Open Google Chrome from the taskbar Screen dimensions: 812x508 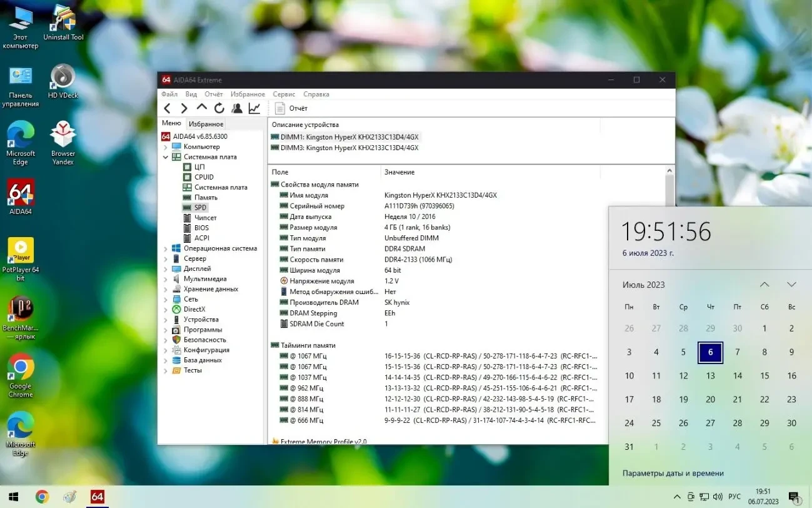click(x=42, y=496)
